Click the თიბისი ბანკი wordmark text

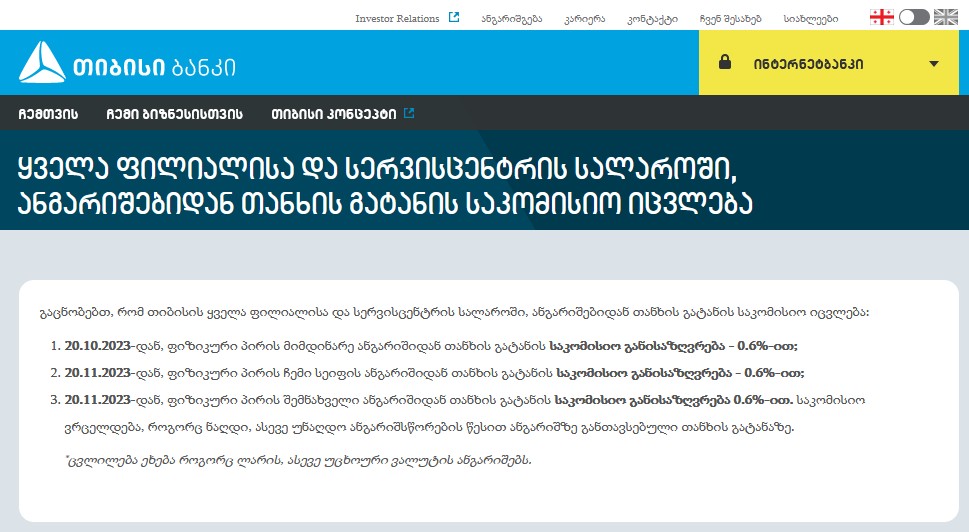coord(154,67)
